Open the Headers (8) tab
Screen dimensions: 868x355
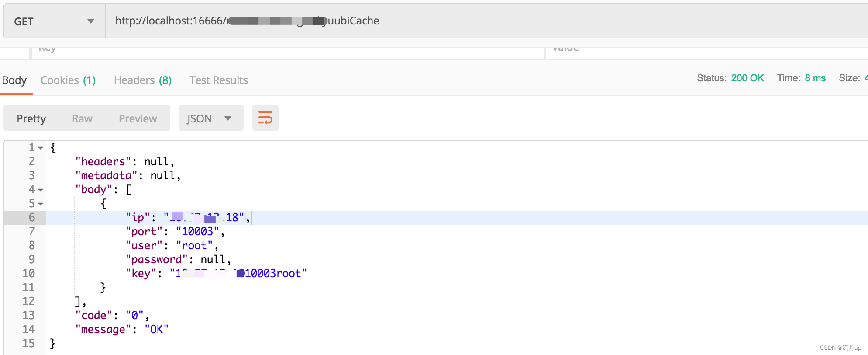[x=143, y=80]
